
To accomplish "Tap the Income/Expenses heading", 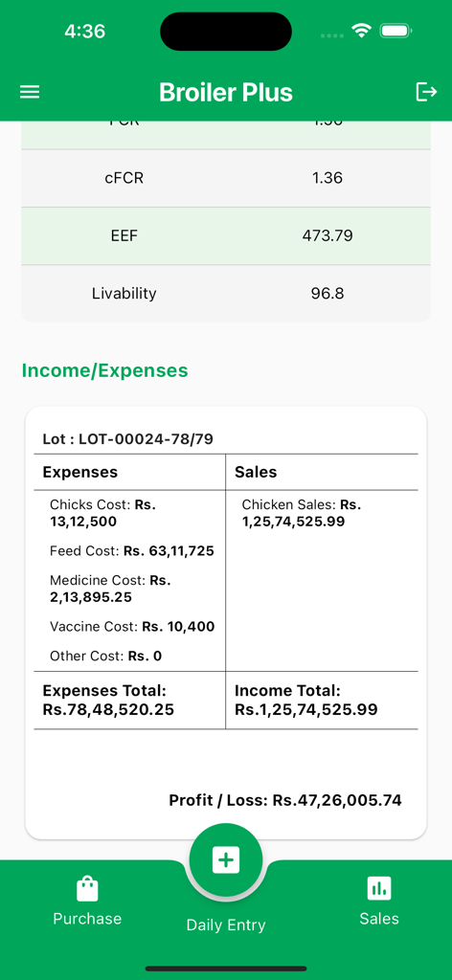I will click(x=104, y=370).
